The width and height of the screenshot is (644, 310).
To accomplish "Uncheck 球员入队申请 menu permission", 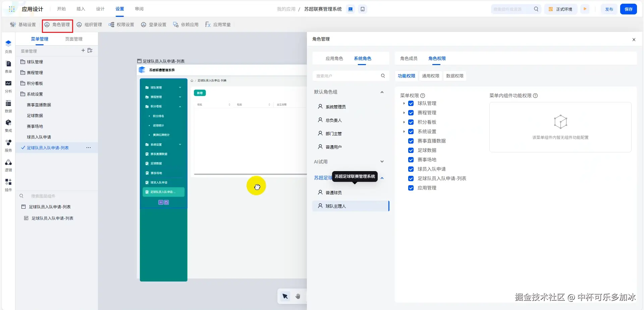I will tap(411, 169).
